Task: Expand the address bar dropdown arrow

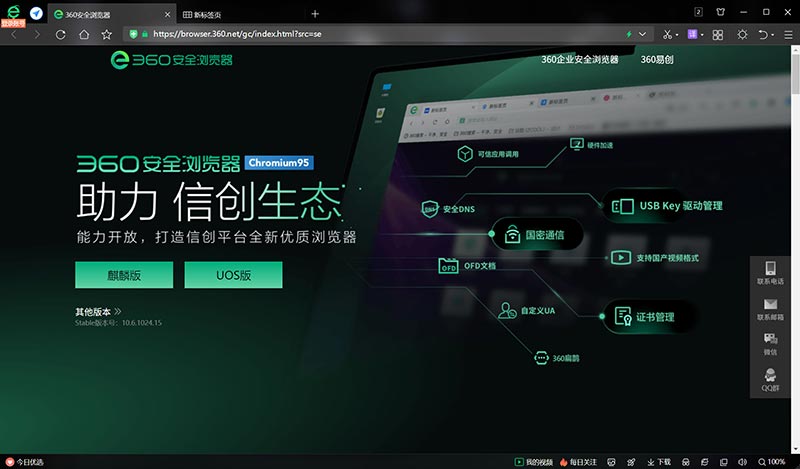Action: point(642,34)
